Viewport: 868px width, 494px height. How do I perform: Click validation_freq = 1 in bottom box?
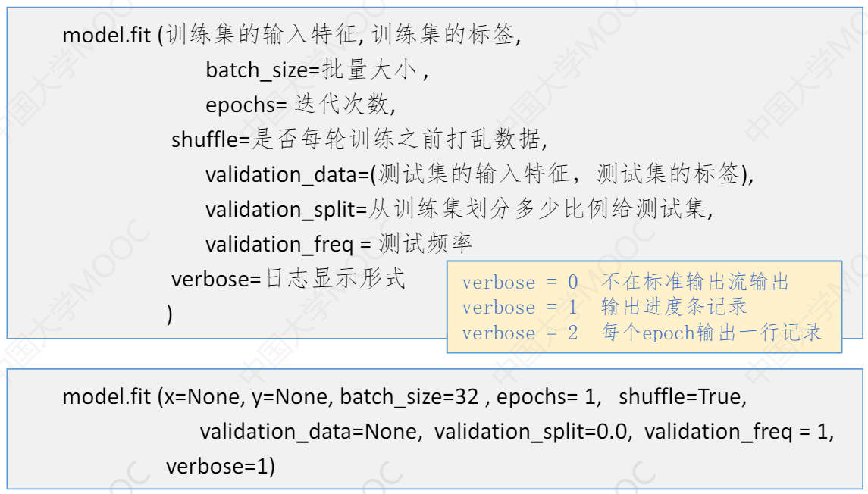[738, 431]
